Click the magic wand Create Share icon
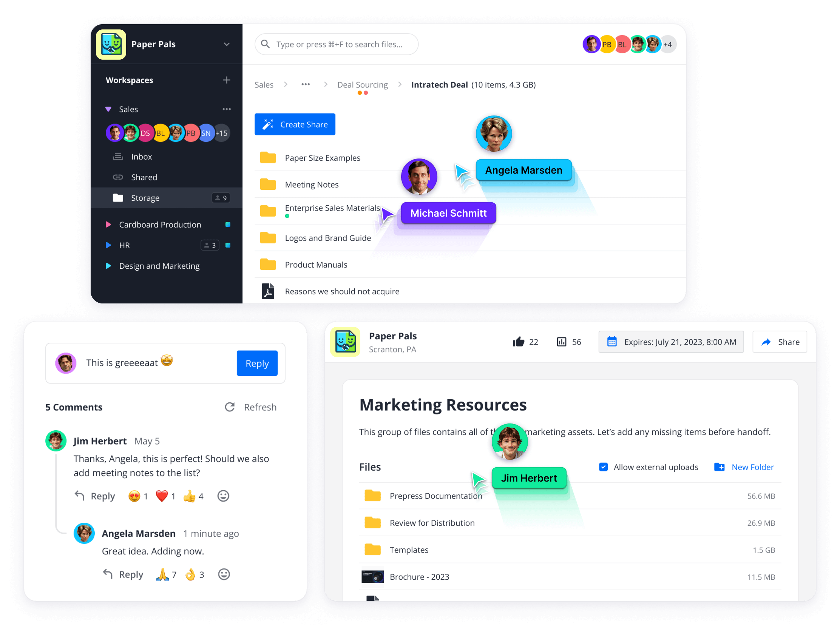Image resolution: width=840 pixels, height=625 pixels. click(267, 124)
